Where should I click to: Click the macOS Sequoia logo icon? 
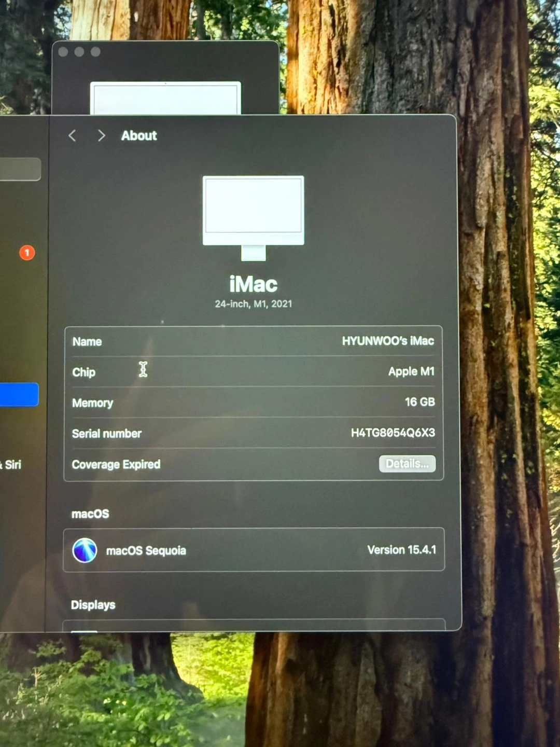pos(85,550)
